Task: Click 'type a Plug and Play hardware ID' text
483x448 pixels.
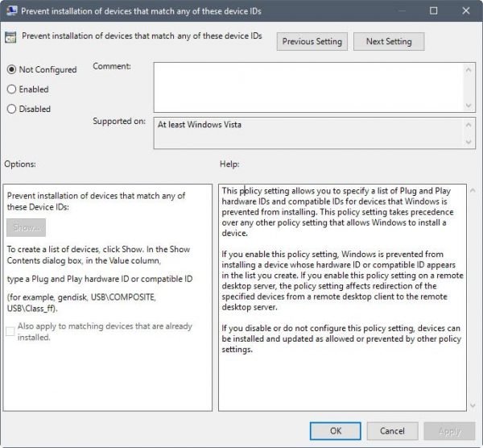Action: [100, 279]
